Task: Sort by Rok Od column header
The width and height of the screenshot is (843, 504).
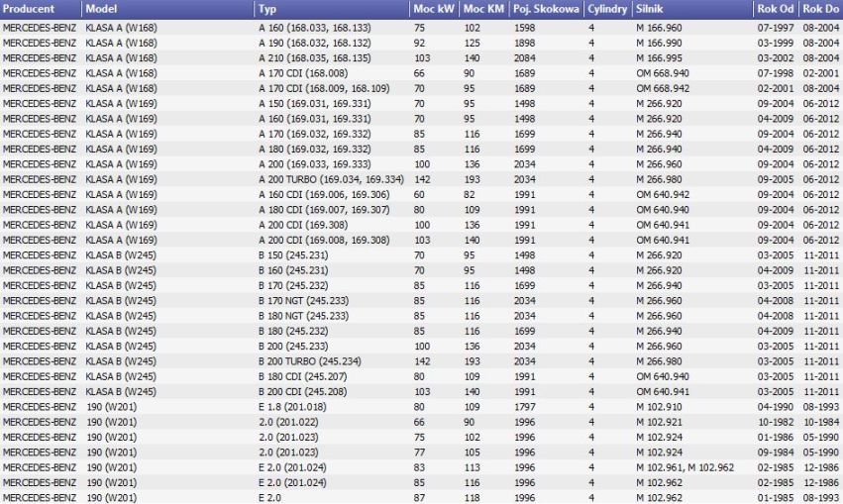Action: pos(776,9)
